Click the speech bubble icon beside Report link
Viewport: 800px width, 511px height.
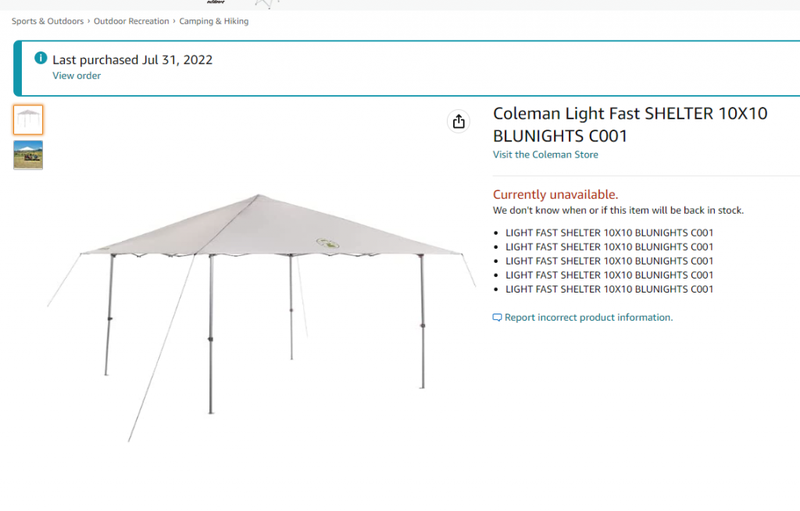497,317
